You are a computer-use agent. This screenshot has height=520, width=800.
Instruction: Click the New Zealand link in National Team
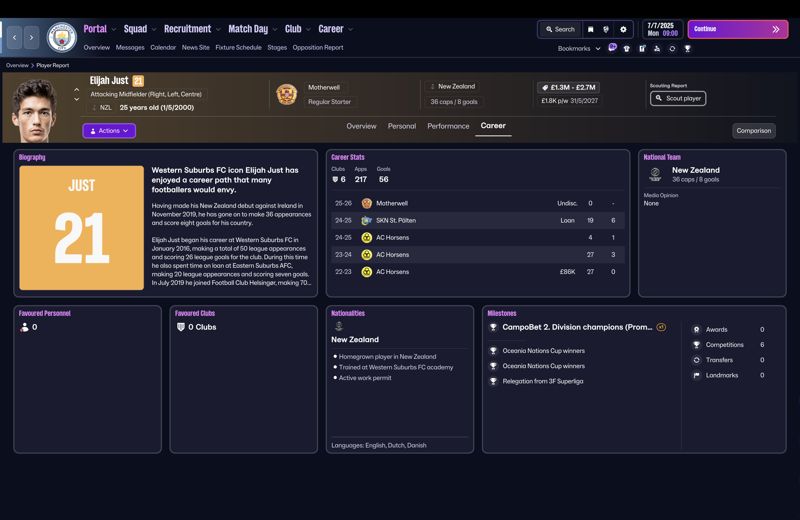pos(695,170)
